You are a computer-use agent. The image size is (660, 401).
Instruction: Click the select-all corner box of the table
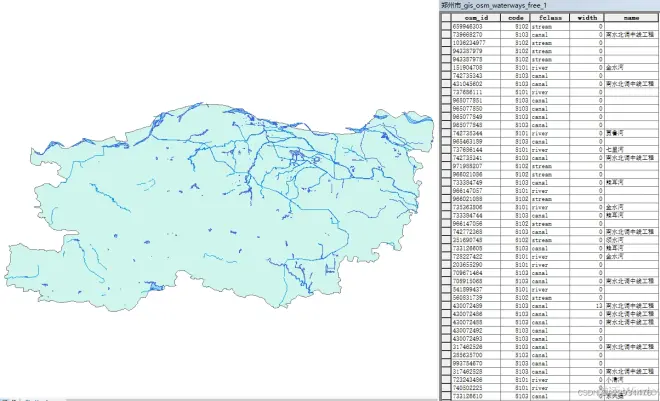pos(446,17)
